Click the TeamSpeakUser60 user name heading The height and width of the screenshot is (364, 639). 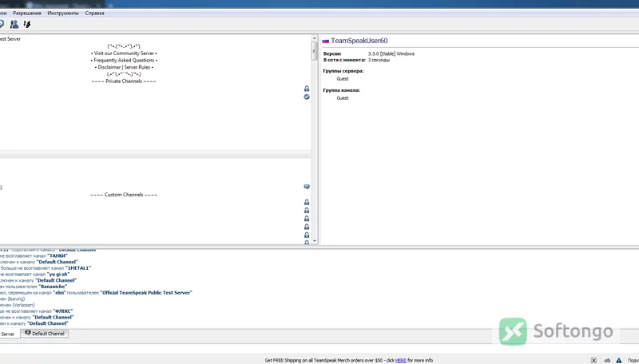tap(359, 41)
